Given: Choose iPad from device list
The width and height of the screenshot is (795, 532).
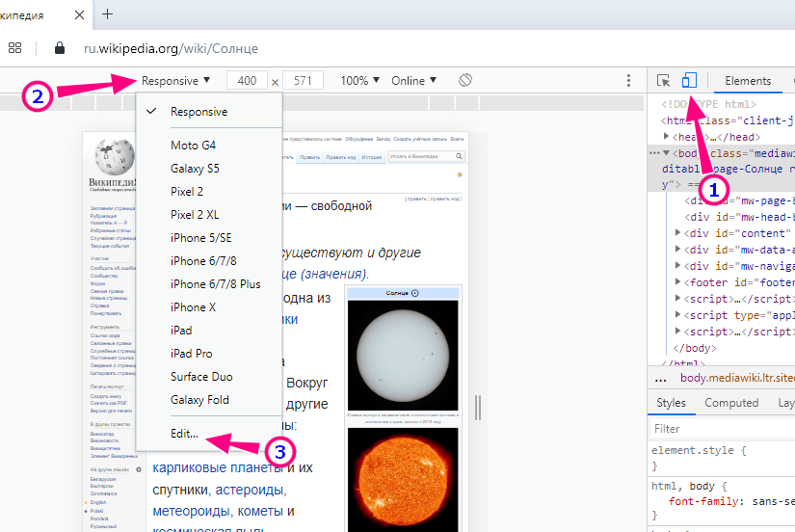Looking at the screenshot, I should click(x=209, y=331).
